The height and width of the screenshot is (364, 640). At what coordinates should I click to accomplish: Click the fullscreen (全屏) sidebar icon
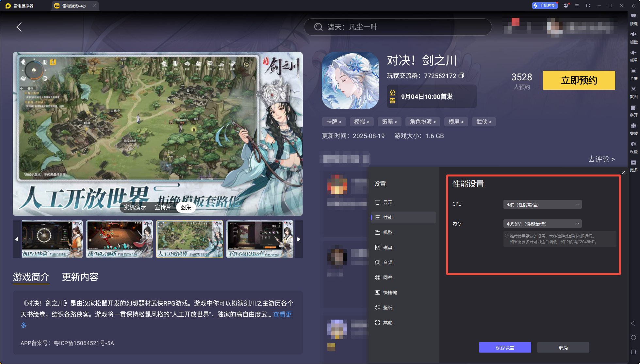click(x=633, y=71)
